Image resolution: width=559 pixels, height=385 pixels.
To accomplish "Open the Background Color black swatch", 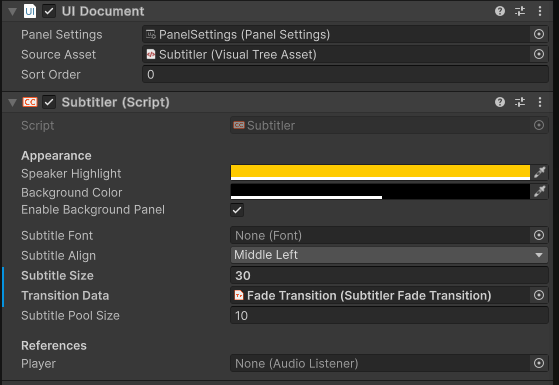I will tap(380, 191).
